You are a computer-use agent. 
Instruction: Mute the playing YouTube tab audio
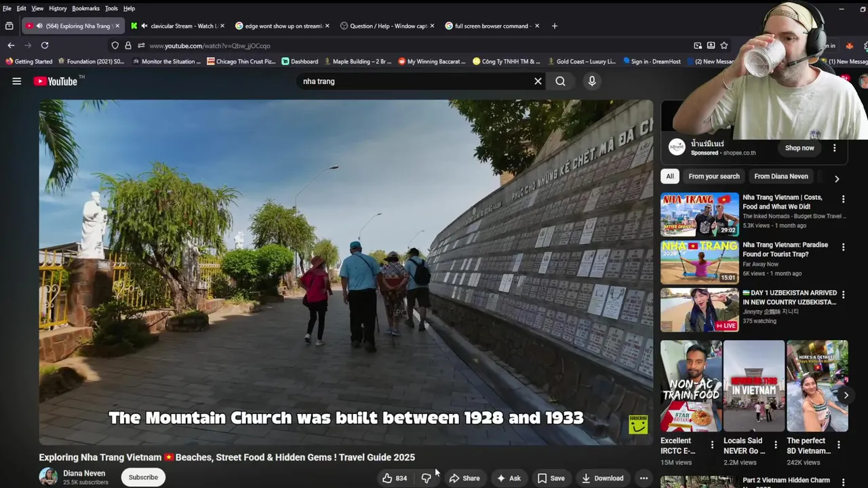click(x=40, y=26)
